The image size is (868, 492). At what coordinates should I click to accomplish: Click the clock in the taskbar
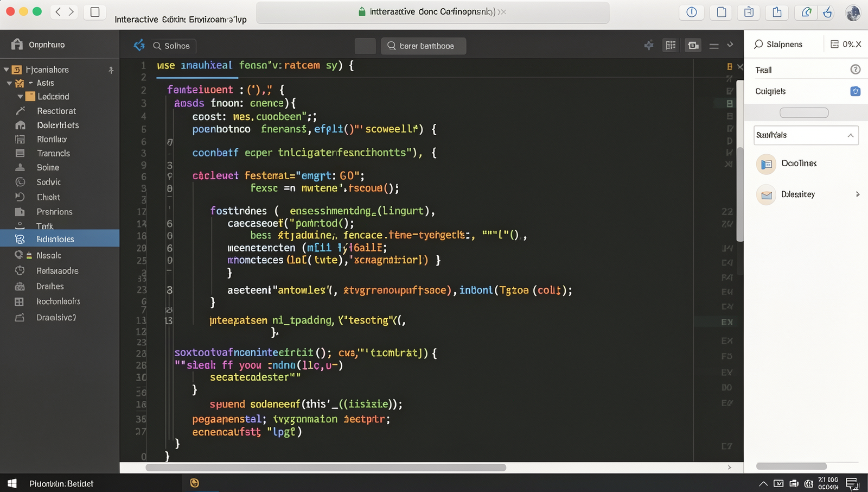(828, 483)
